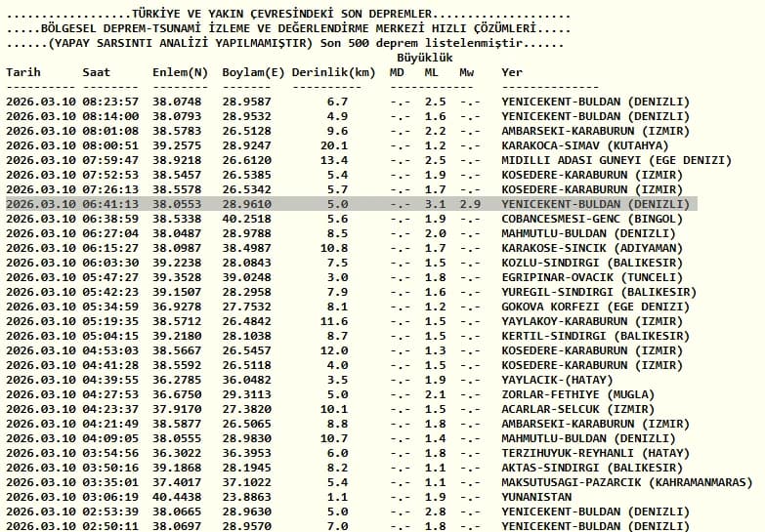The image size is (765, 532).
Task: Click the Büyüklük heading text
Action: (x=424, y=58)
